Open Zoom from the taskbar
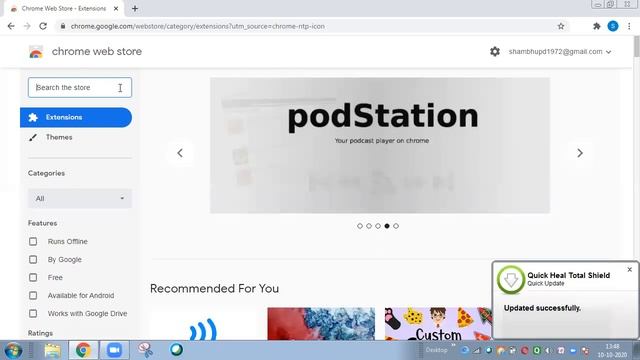Image resolution: width=640 pixels, height=360 pixels. pyautogui.click(x=114, y=350)
